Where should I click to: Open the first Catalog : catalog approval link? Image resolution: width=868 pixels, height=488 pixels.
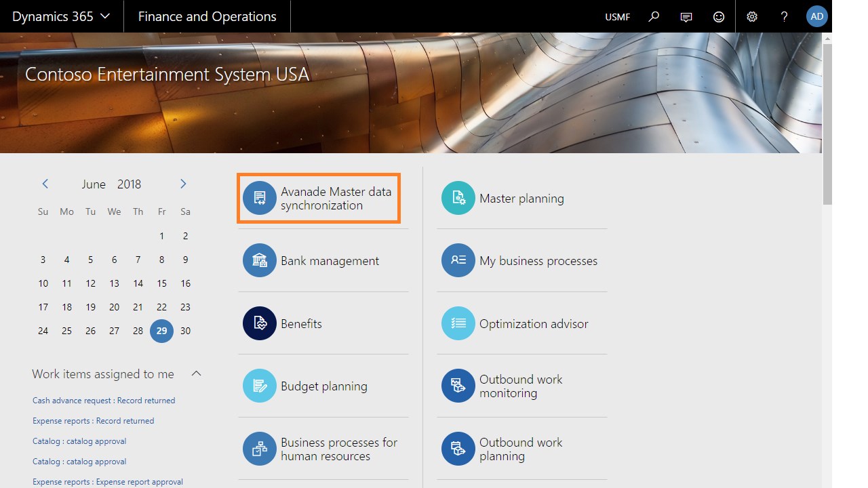coord(79,441)
